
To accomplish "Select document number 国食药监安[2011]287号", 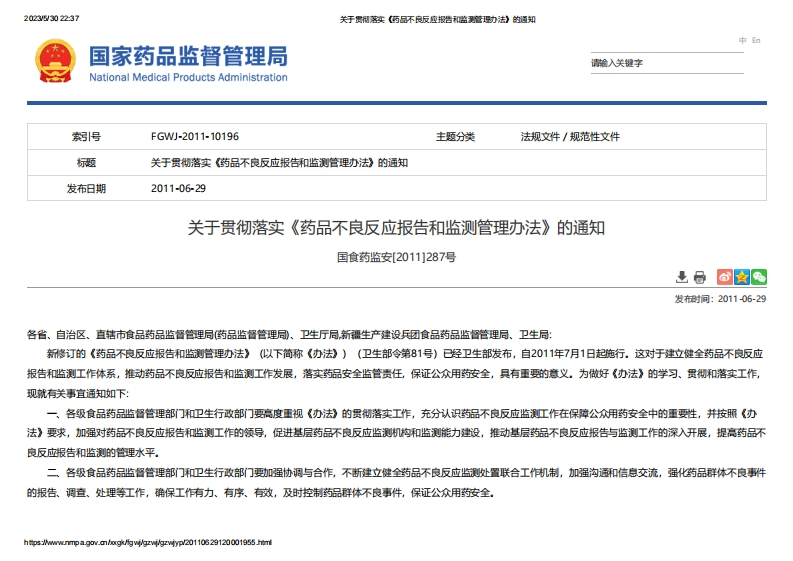I will pos(396,257).
